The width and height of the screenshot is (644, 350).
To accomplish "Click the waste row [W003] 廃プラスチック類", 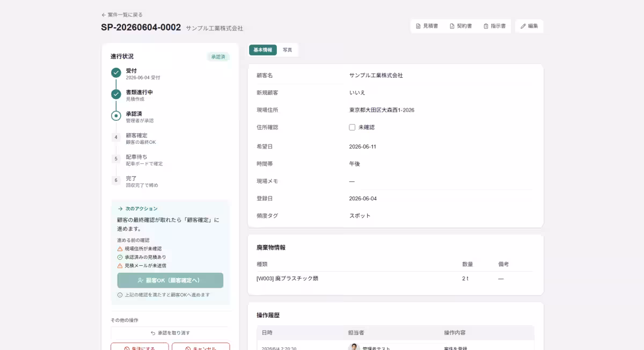I will pyautogui.click(x=394, y=279).
